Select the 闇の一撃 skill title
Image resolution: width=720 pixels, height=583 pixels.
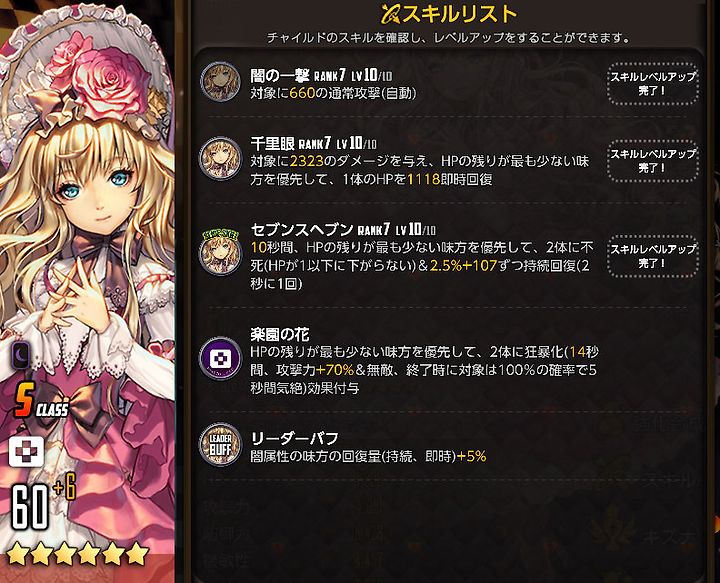pyautogui.click(x=280, y=75)
